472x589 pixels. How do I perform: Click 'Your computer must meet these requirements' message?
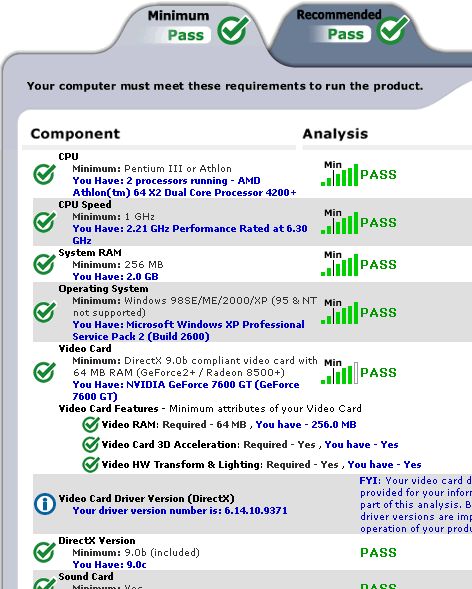(x=225, y=86)
